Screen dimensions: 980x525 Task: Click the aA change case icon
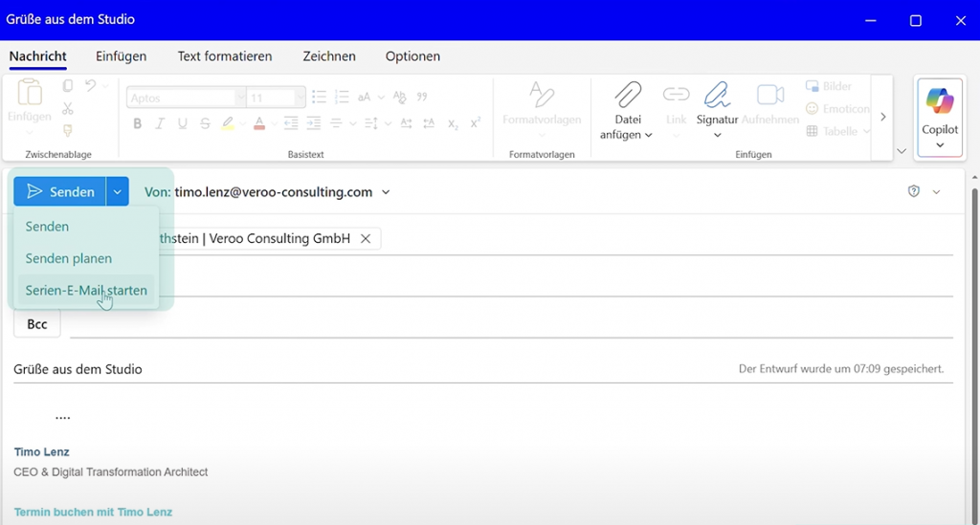point(365,97)
